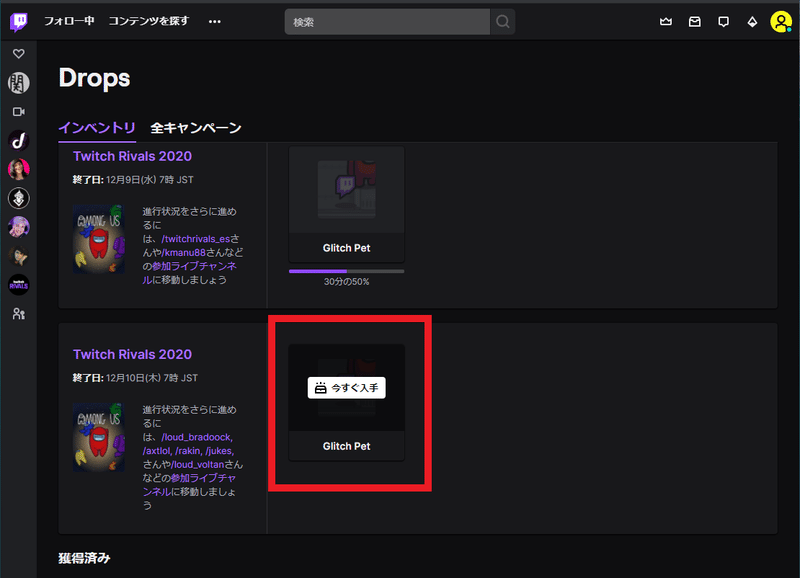Click the in-progress Glitch Pet label
Screen dimensions: 800x578
pos(346,248)
